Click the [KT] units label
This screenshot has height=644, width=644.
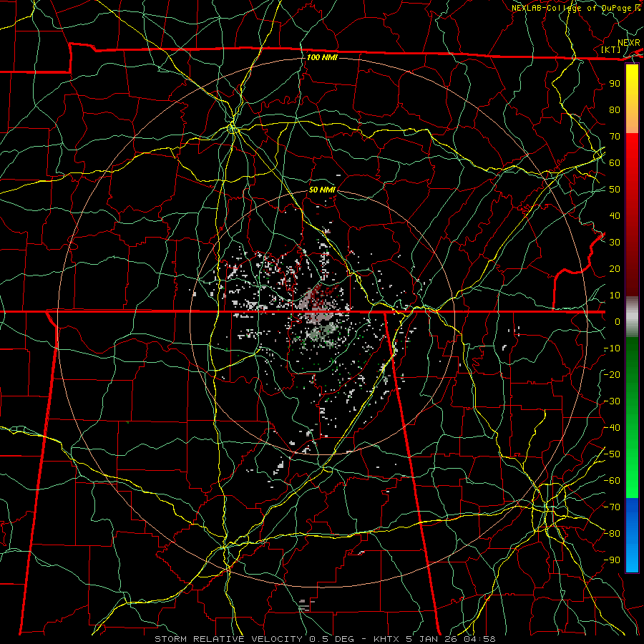click(611, 49)
